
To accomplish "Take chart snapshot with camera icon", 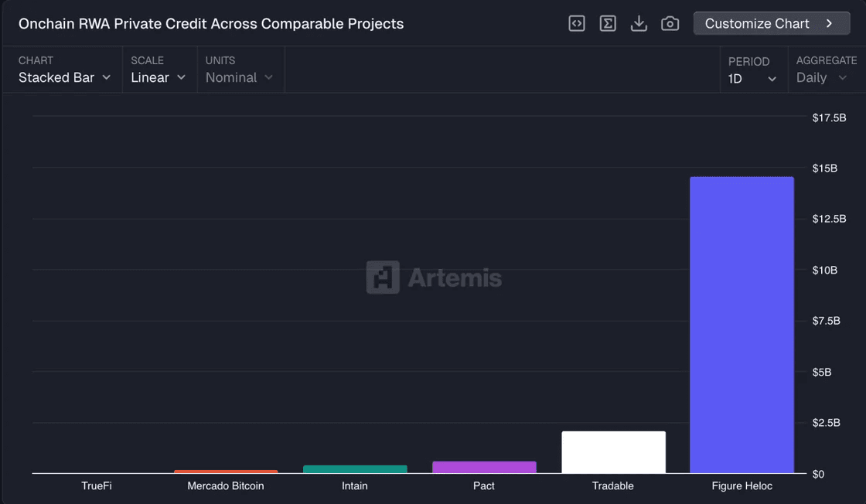I will [670, 24].
